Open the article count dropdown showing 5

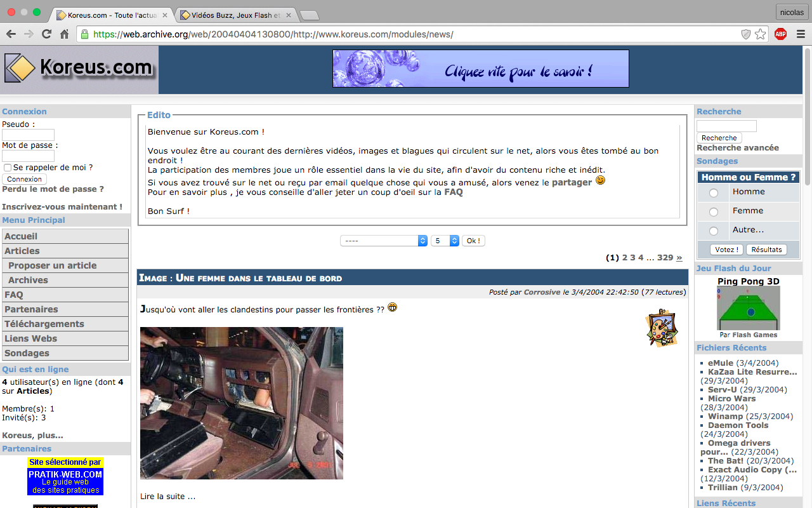coord(445,241)
